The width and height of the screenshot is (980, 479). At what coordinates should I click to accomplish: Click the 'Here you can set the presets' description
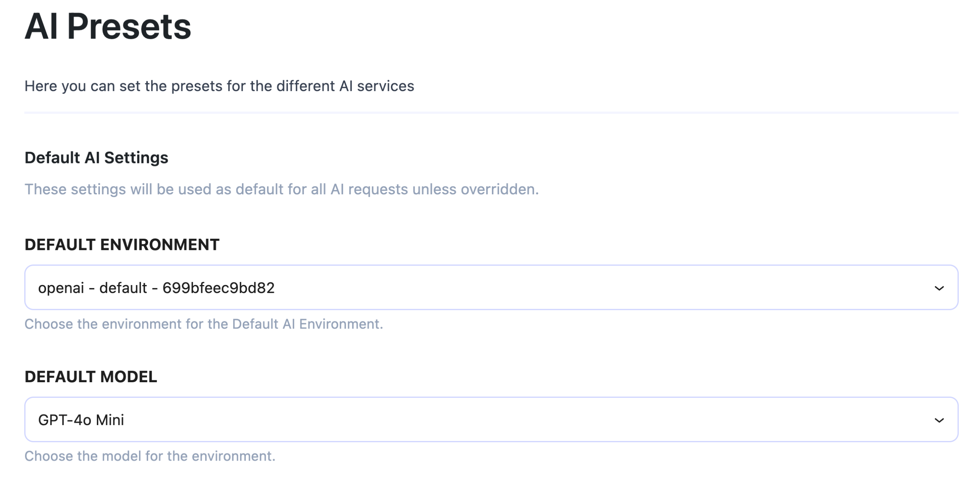click(x=219, y=86)
